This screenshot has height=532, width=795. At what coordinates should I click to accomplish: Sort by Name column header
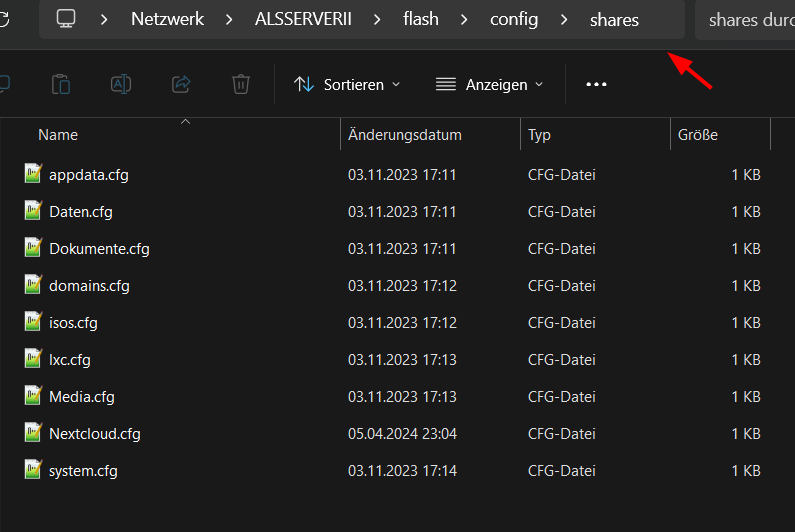click(58, 135)
